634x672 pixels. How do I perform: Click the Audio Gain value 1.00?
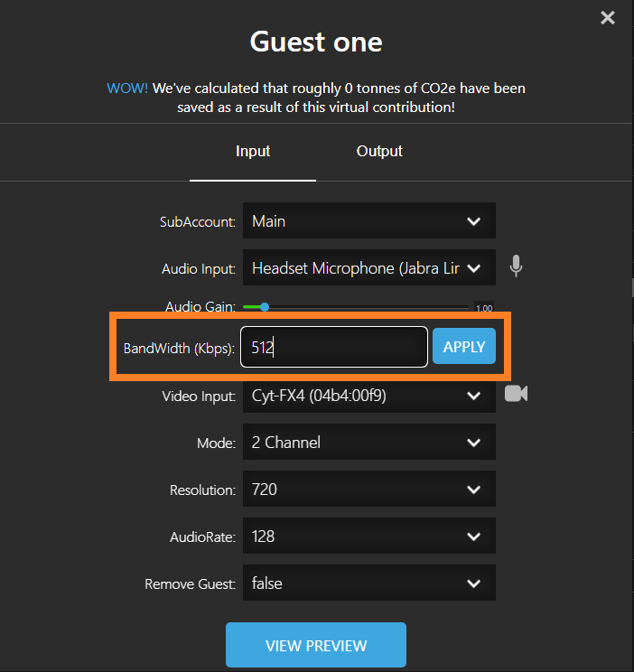point(484,308)
